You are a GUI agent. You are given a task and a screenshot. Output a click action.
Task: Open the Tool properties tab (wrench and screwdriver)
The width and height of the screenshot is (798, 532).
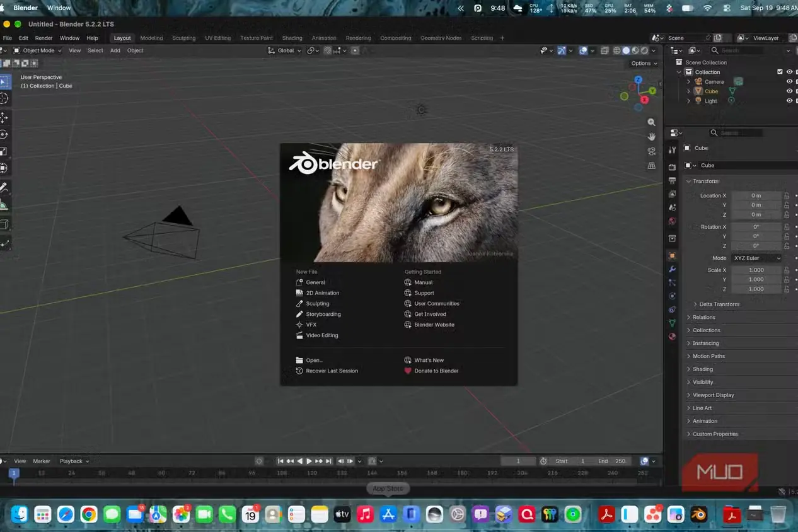[672, 150]
